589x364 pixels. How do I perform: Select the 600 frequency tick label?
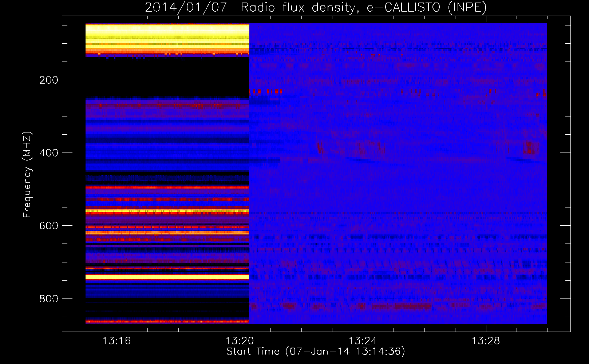(49, 226)
